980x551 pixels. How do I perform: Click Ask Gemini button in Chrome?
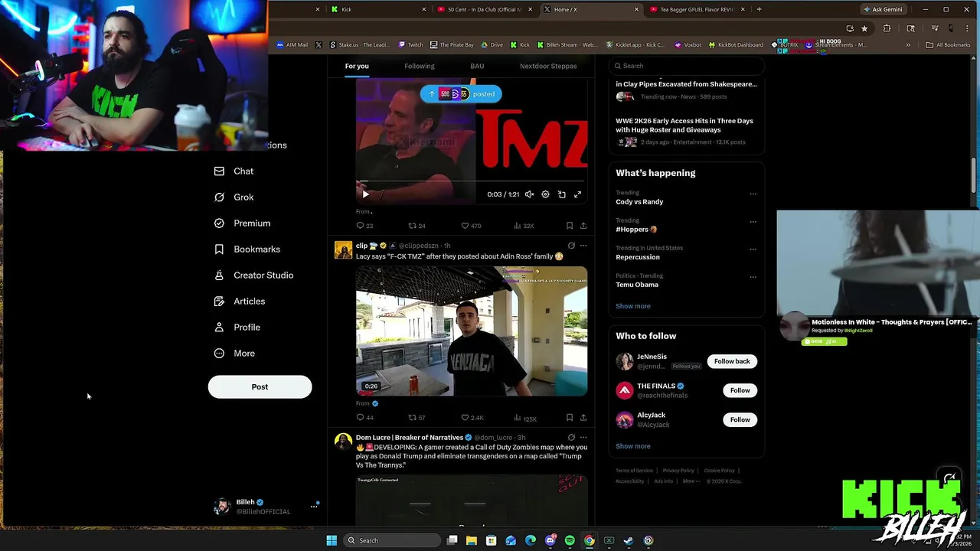coord(883,9)
